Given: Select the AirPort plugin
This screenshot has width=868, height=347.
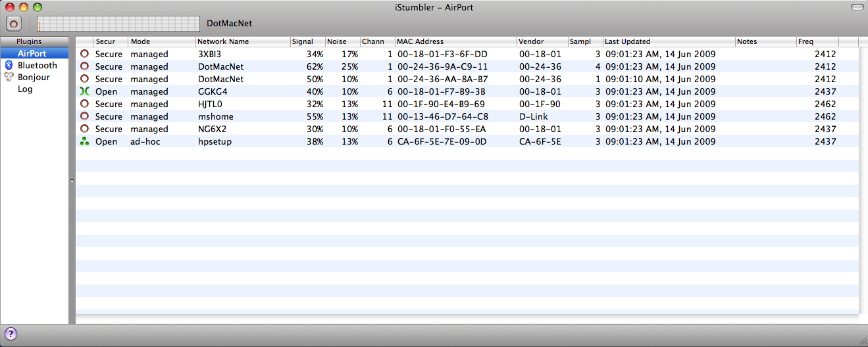Looking at the screenshot, I should (34, 53).
